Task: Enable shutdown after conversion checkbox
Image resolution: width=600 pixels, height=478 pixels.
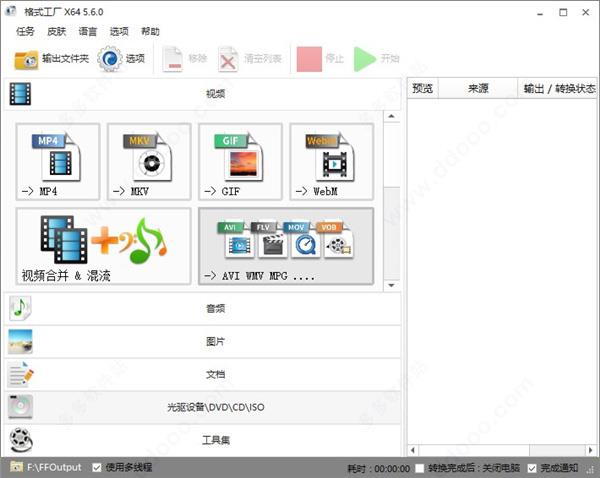Action: click(420, 467)
